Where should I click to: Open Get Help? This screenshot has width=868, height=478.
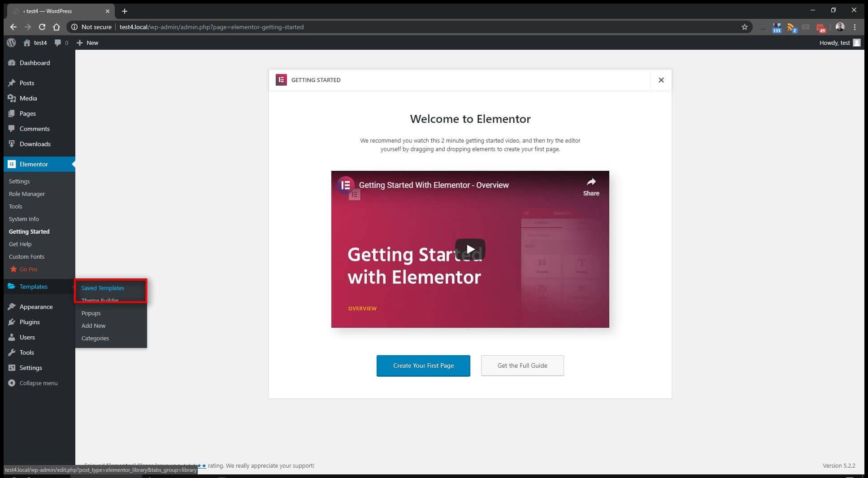[x=20, y=244]
